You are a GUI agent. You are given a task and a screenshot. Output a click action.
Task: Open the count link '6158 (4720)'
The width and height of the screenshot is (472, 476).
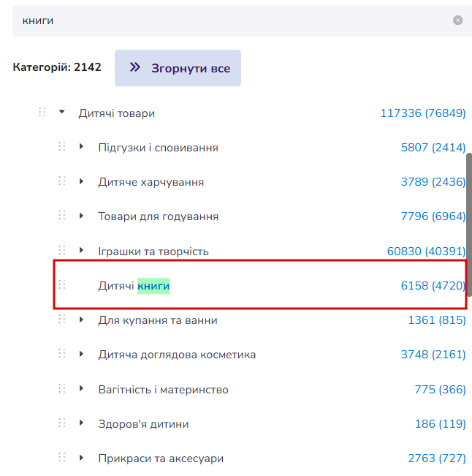click(433, 286)
